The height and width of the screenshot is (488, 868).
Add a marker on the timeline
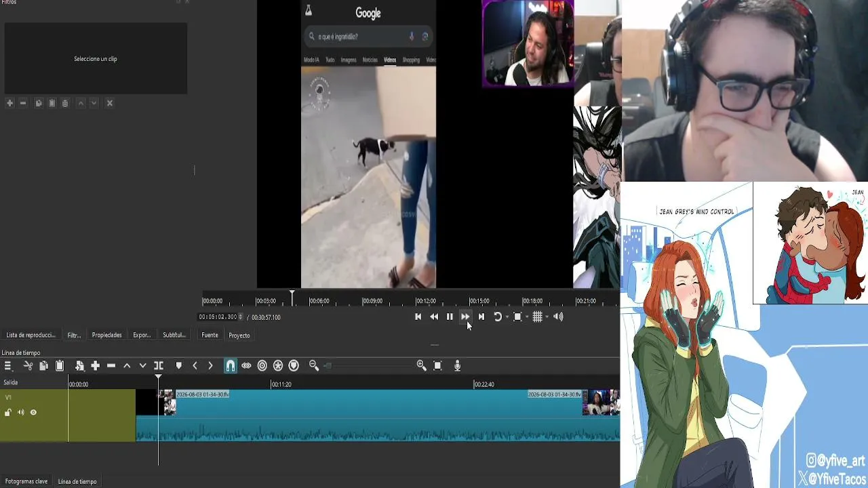pyautogui.click(x=178, y=365)
